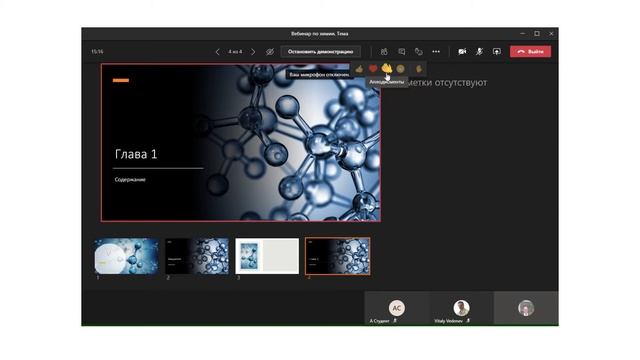This screenshot has width=640, height=360.
Task: Click the slide subtitle 'Содержание'
Action: point(130,180)
